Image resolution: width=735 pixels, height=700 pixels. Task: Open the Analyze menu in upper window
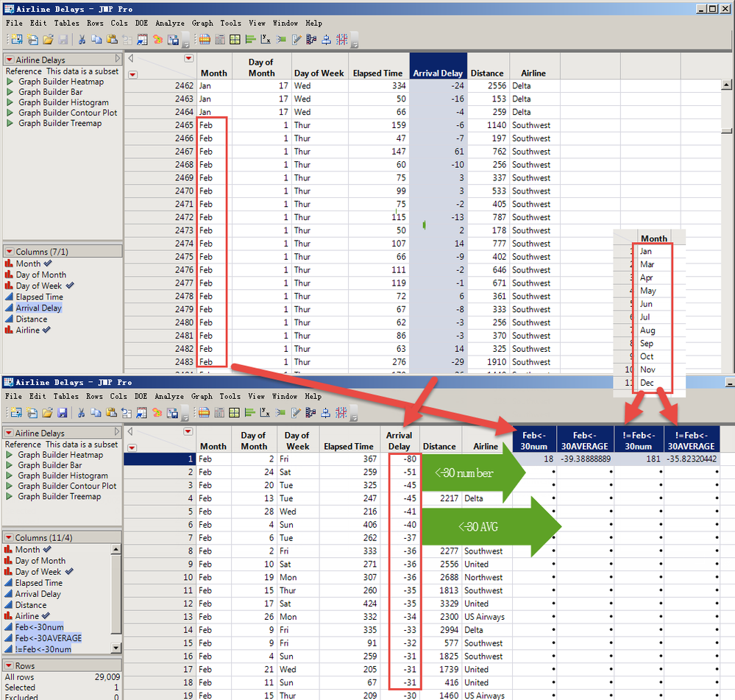[169, 23]
